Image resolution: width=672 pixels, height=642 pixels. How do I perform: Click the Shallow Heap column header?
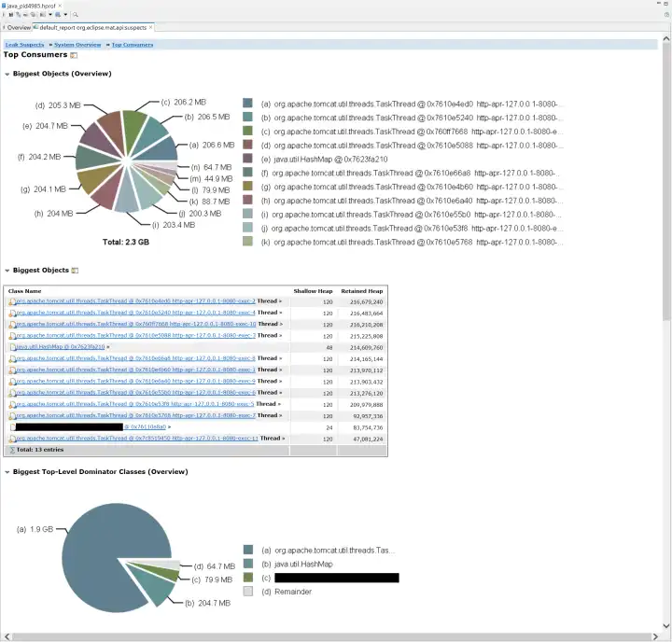point(313,291)
